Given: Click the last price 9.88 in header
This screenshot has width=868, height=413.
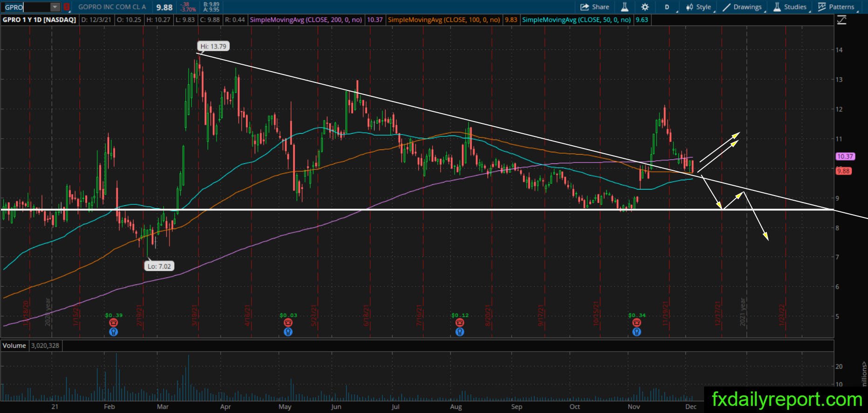Looking at the screenshot, I should (164, 7).
